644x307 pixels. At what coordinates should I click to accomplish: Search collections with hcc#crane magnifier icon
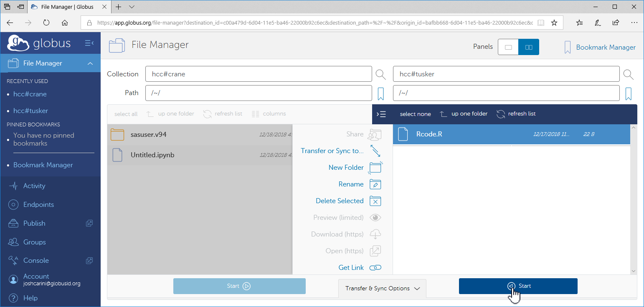coord(380,74)
